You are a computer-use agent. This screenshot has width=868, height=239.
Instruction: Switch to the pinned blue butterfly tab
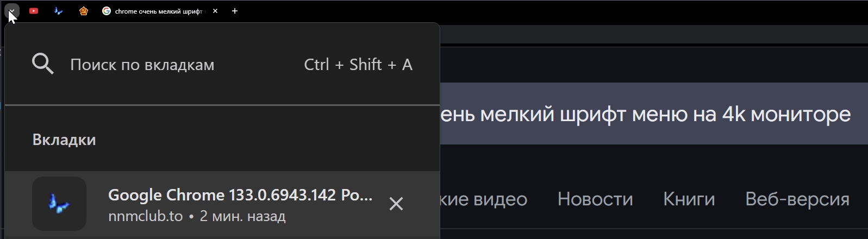[58, 11]
